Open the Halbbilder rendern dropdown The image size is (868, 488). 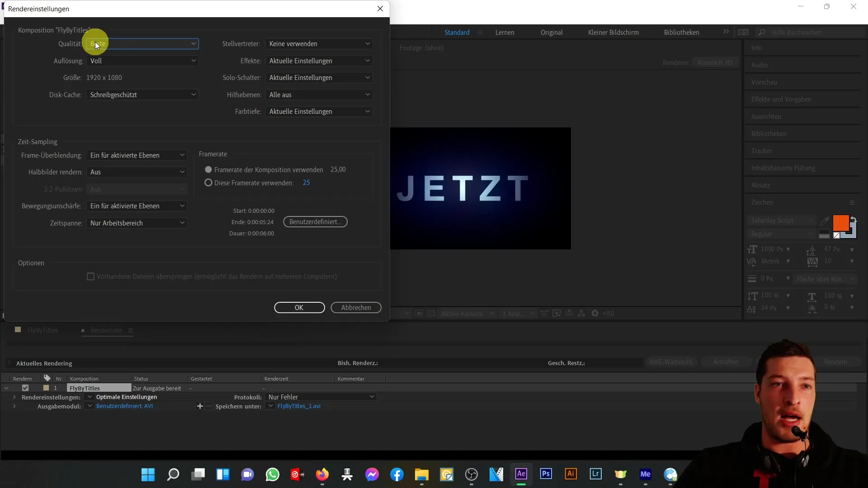coord(137,172)
